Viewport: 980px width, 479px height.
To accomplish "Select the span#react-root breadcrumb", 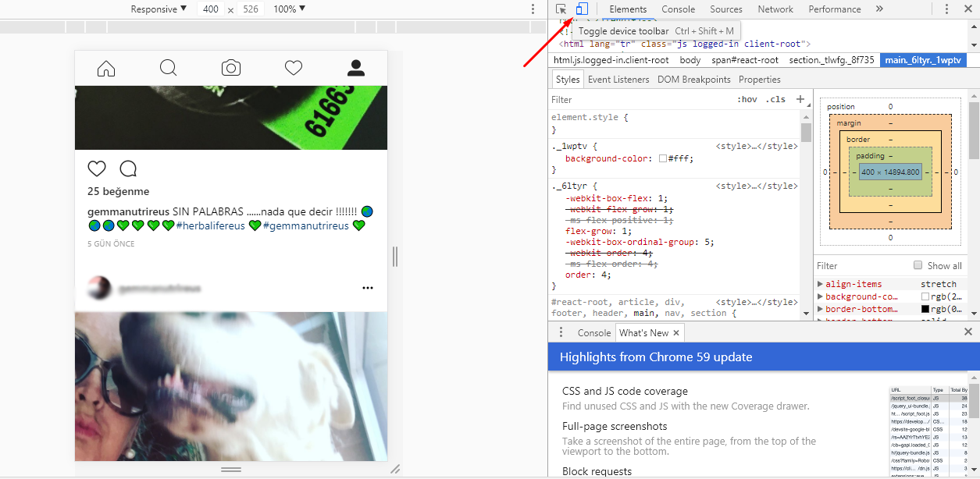I will point(745,60).
